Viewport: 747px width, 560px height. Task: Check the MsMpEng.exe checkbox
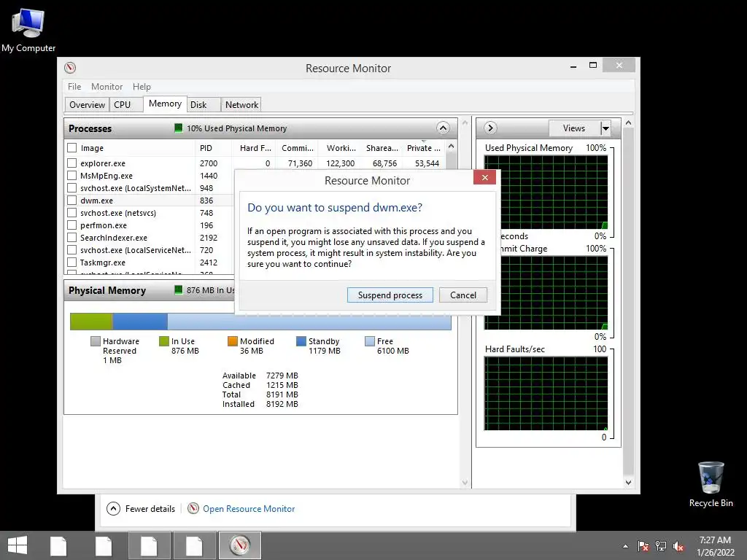pos(72,176)
